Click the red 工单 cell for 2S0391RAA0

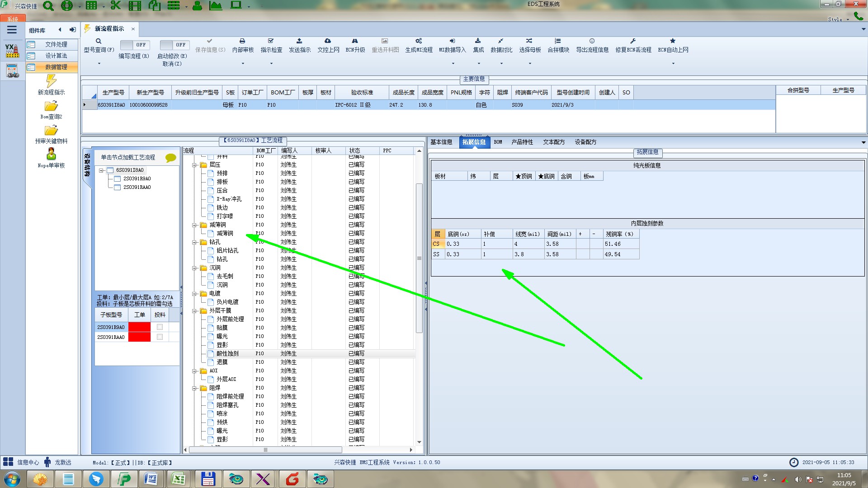coord(139,337)
